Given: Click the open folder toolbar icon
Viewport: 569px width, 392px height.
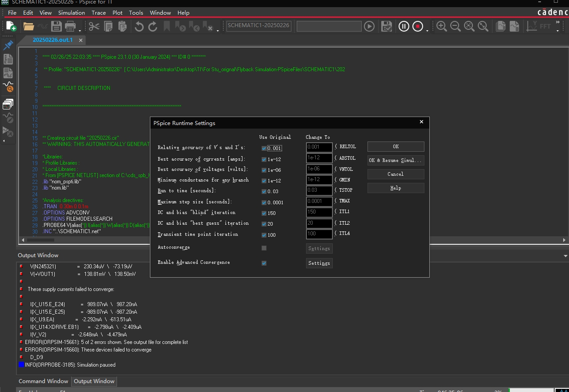Looking at the screenshot, I should pos(29,26).
